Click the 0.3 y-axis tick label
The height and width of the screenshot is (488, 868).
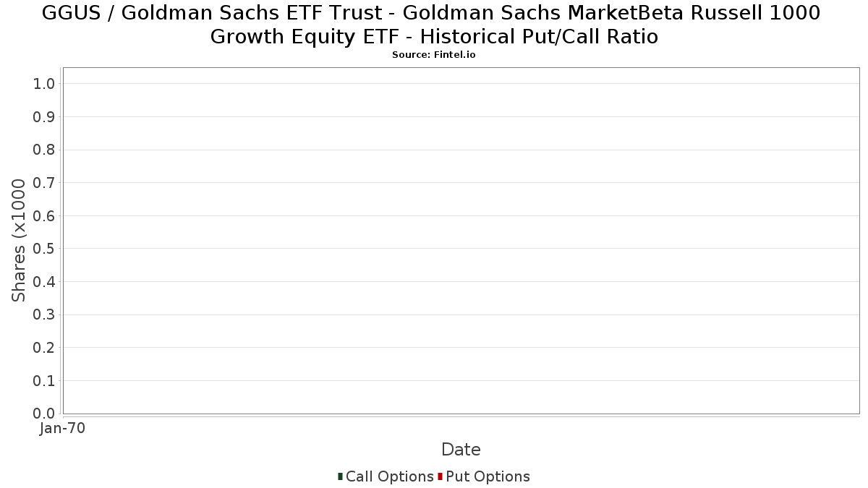44,315
